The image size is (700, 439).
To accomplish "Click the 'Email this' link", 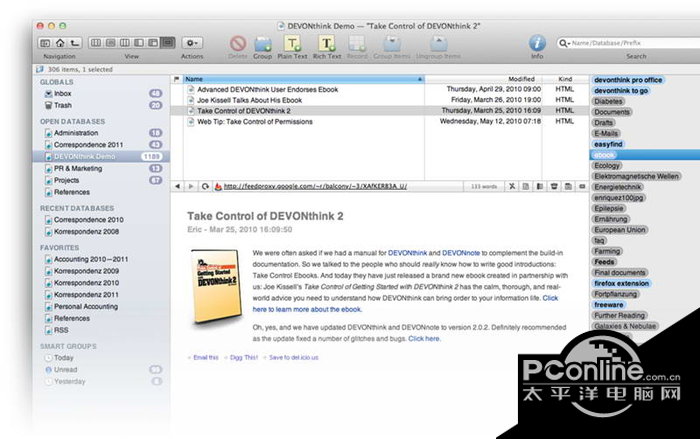I will click(x=205, y=357).
